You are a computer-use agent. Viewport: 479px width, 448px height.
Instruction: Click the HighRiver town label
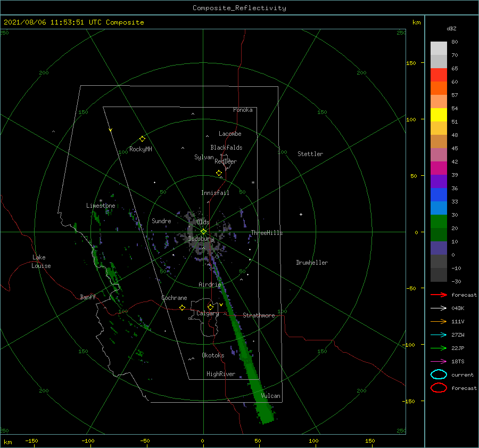point(221,374)
